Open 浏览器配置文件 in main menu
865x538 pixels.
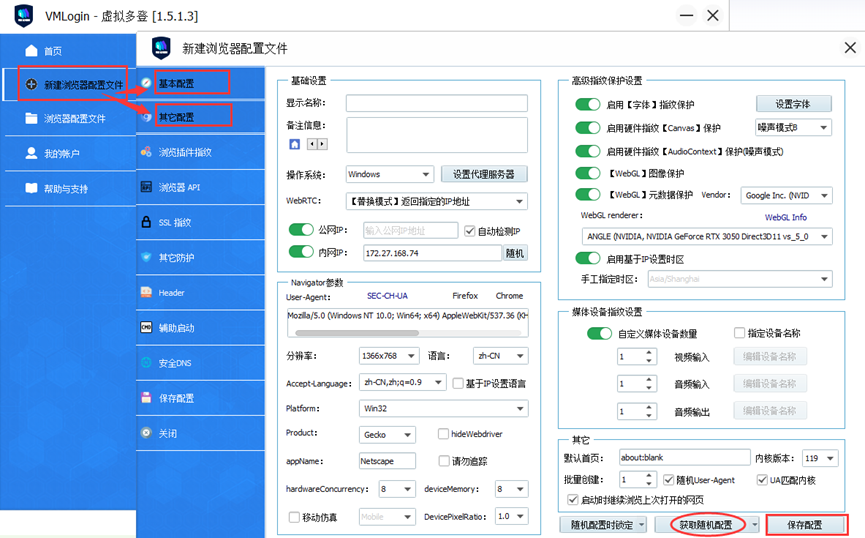(70, 119)
